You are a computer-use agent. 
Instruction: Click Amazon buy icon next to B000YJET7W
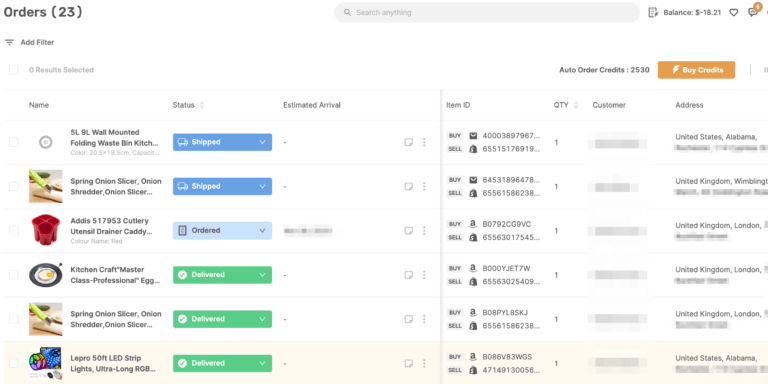click(x=473, y=268)
